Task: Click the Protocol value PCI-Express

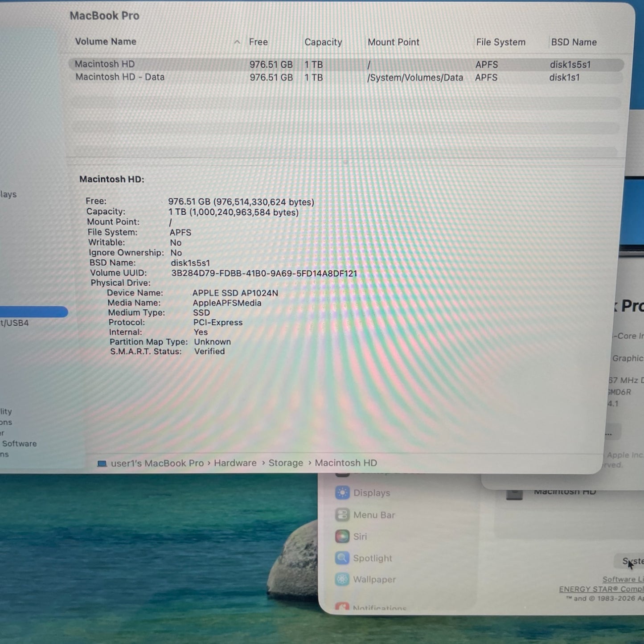Action: [x=218, y=322]
